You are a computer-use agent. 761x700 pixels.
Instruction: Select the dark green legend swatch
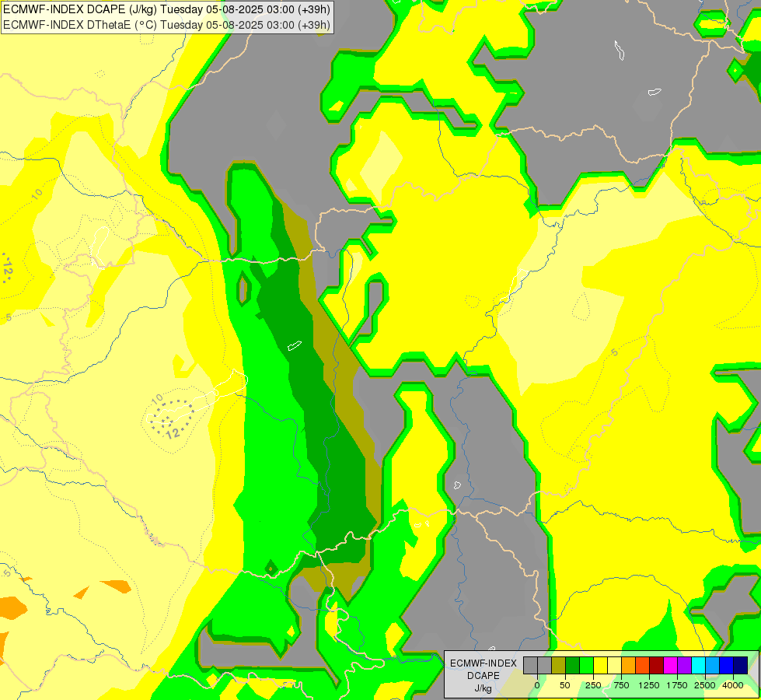click(x=573, y=665)
